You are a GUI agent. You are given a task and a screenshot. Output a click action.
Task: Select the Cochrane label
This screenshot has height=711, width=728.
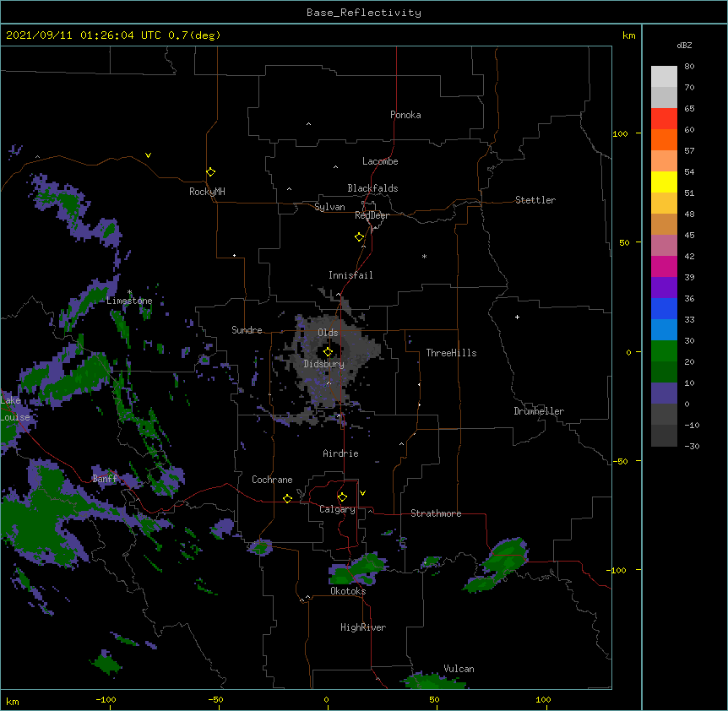click(x=272, y=480)
